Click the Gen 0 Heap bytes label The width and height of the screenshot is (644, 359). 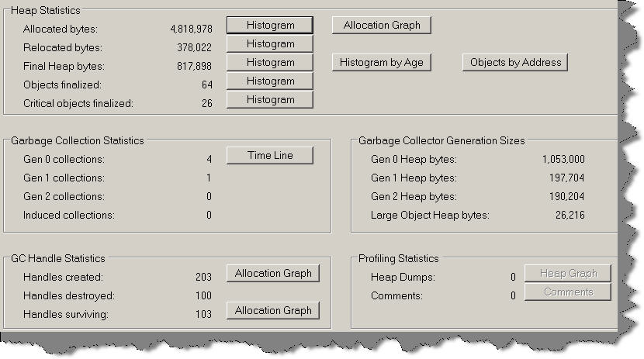point(414,159)
